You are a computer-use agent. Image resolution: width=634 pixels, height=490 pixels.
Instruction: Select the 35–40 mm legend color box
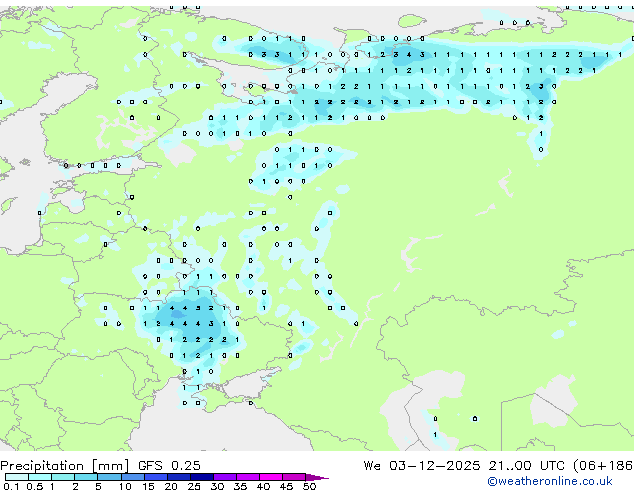coord(248,477)
